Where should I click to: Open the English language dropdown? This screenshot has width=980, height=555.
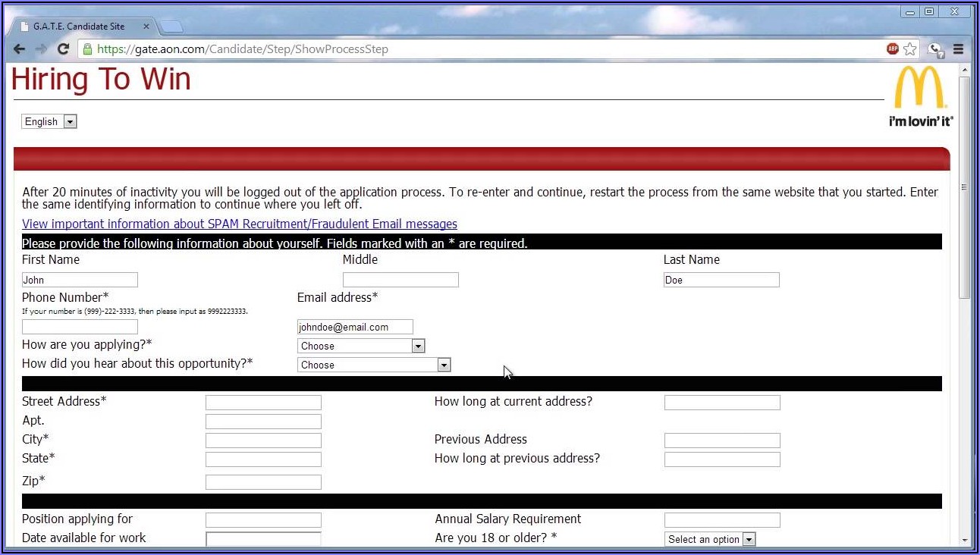[x=49, y=121]
